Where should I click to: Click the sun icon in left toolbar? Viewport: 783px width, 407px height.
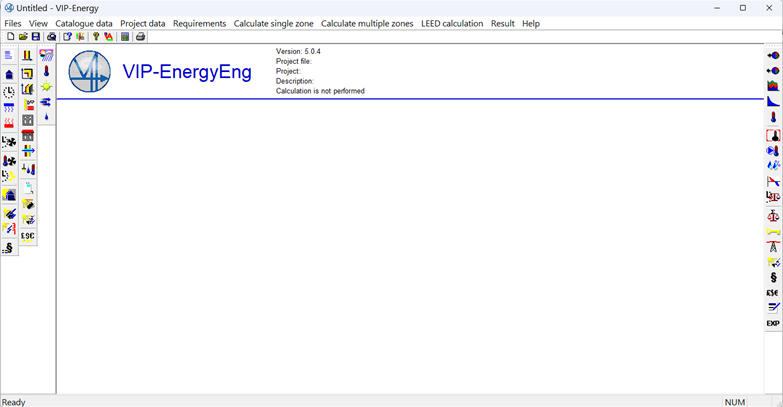(46, 87)
